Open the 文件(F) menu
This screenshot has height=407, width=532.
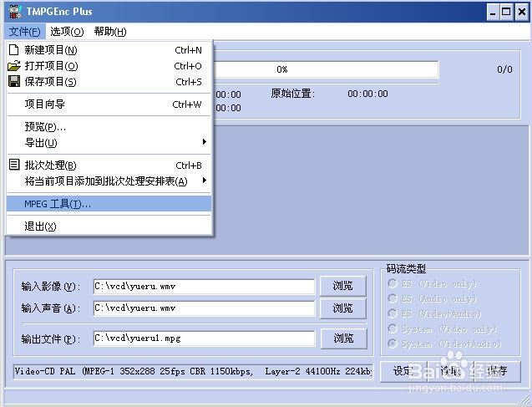tap(25, 32)
